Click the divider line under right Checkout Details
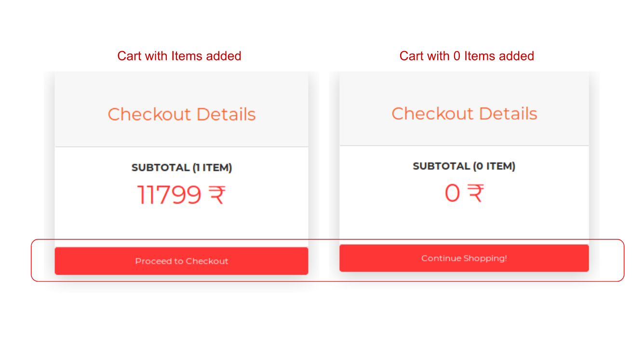The image size is (644, 362). [x=464, y=145]
